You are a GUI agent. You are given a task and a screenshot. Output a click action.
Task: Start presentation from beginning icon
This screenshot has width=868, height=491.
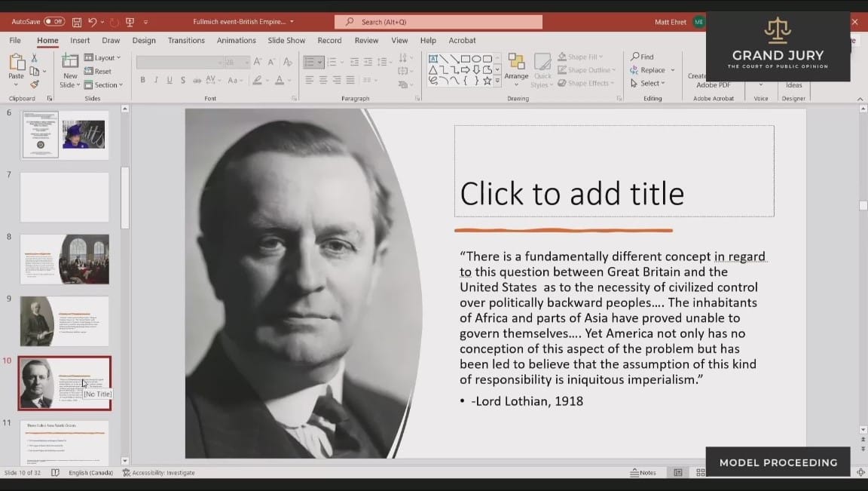(130, 22)
